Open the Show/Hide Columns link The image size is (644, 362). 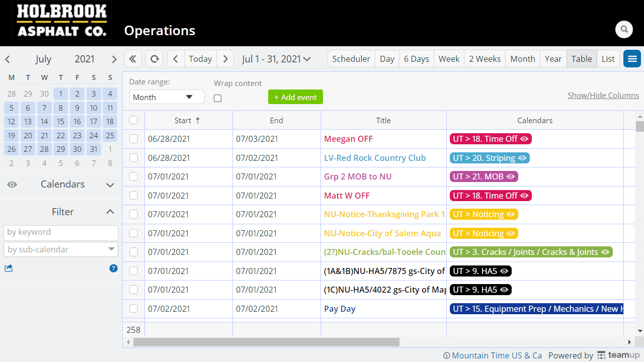point(603,96)
